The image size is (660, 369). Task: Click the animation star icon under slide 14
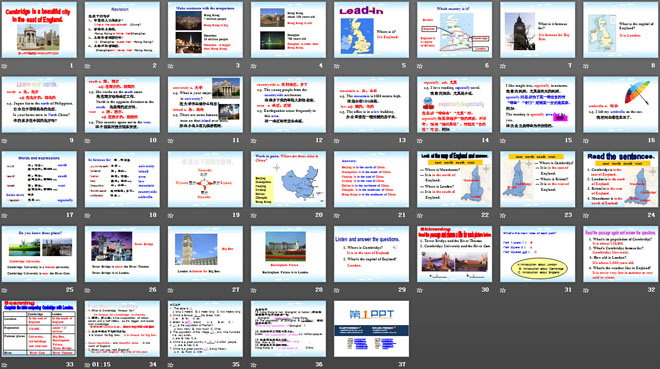coord(420,141)
